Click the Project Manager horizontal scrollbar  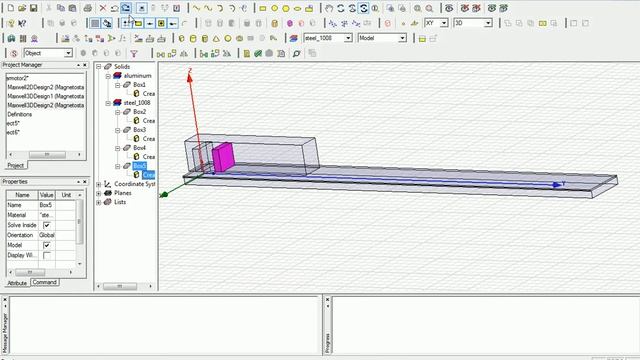point(47,155)
